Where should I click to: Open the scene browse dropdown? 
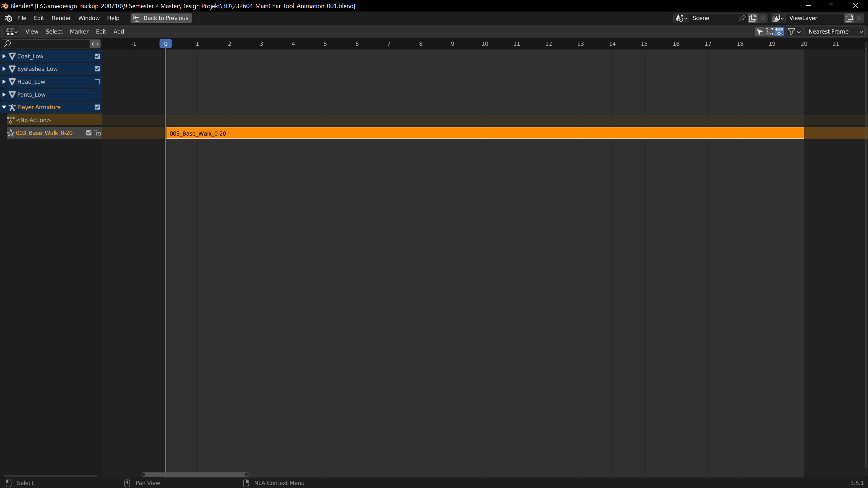click(x=681, y=18)
